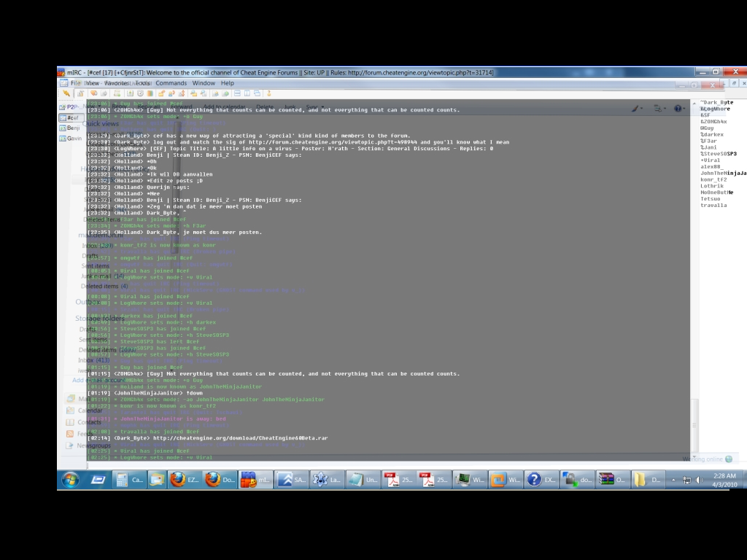The image size is (747, 560).
Task: Click the About icon in mIRC toolbar
Action: click(268, 93)
